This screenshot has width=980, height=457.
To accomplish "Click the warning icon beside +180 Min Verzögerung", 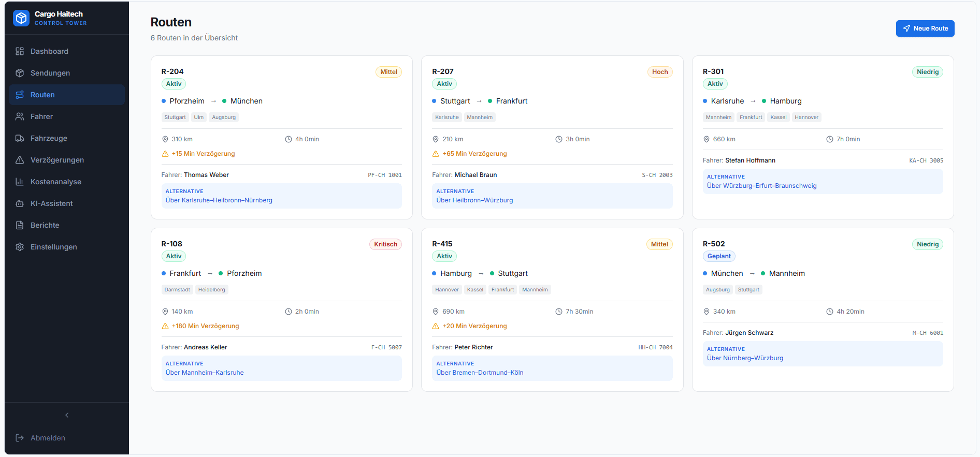I will [165, 326].
